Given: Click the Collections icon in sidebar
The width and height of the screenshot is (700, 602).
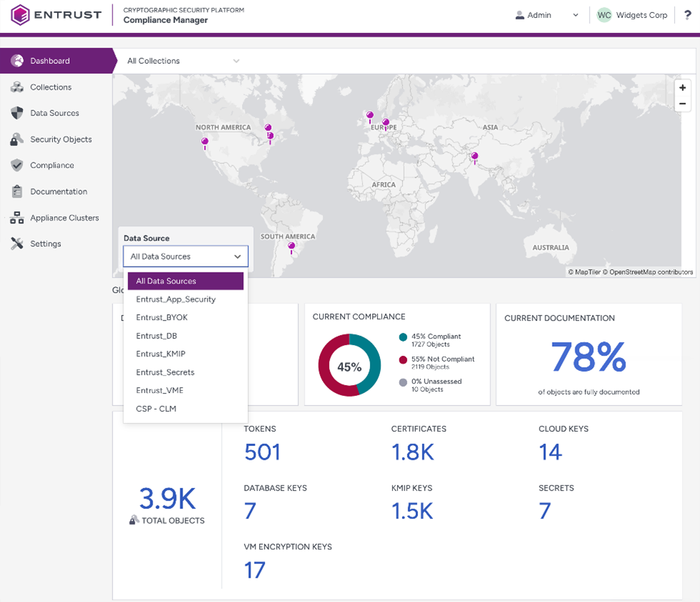Looking at the screenshot, I should (17, 87).
